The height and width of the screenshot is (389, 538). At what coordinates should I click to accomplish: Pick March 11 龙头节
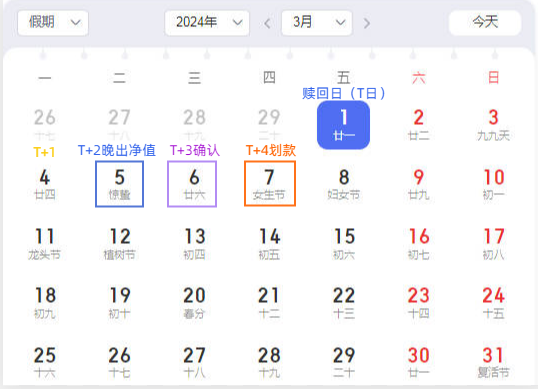45,244
